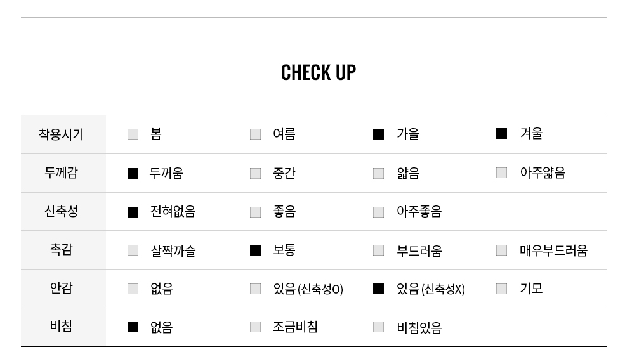Select the 중간 thickness checkbox
Screen dimensions: 632x364
[x=256, y=173]
